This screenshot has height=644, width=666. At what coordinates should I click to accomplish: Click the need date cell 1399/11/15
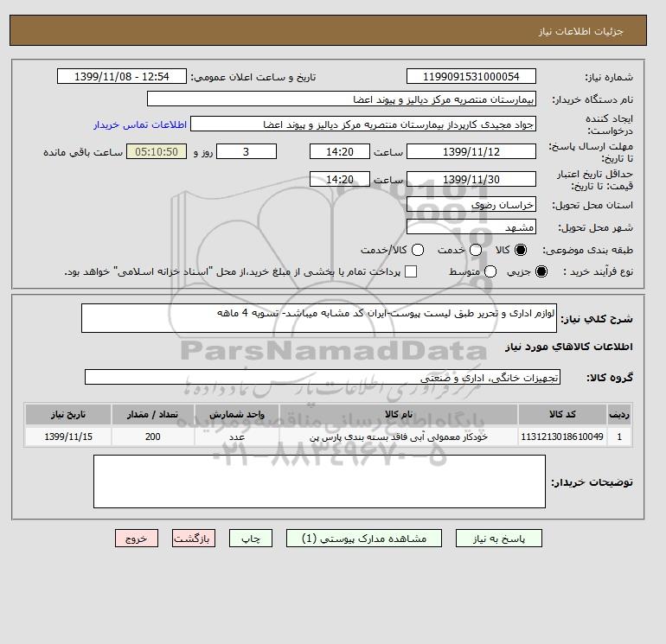point(68,437)
